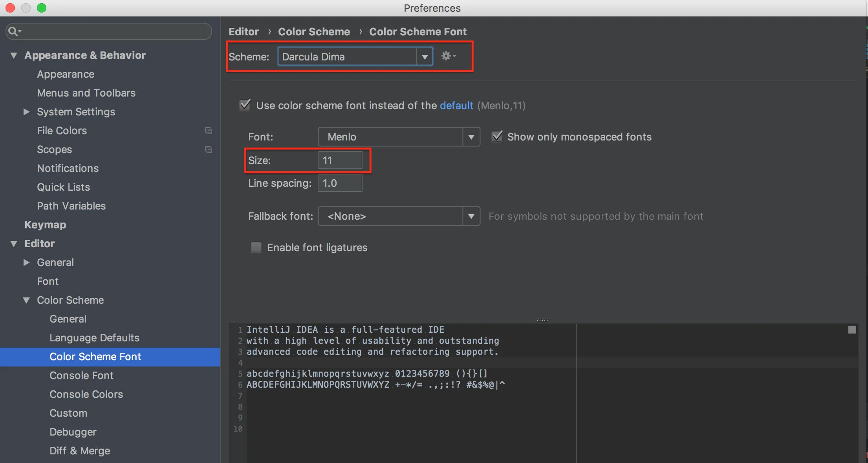Click the preview panel resize grip
Image resolution: width=868 pixels, height=463 pixels.
[542, 320]
